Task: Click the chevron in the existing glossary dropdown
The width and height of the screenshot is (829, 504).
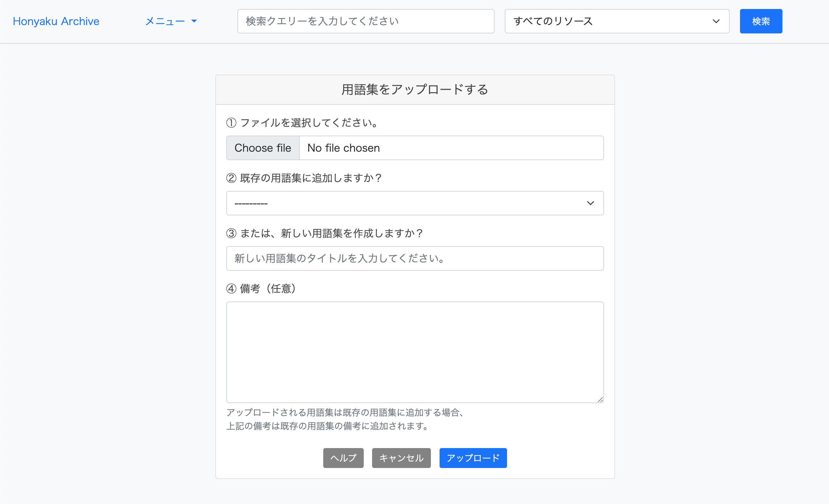Action: [590, 203]
